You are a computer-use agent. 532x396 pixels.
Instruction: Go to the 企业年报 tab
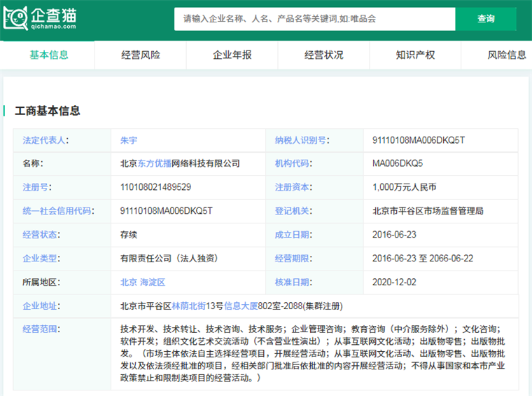coord(232,55)
